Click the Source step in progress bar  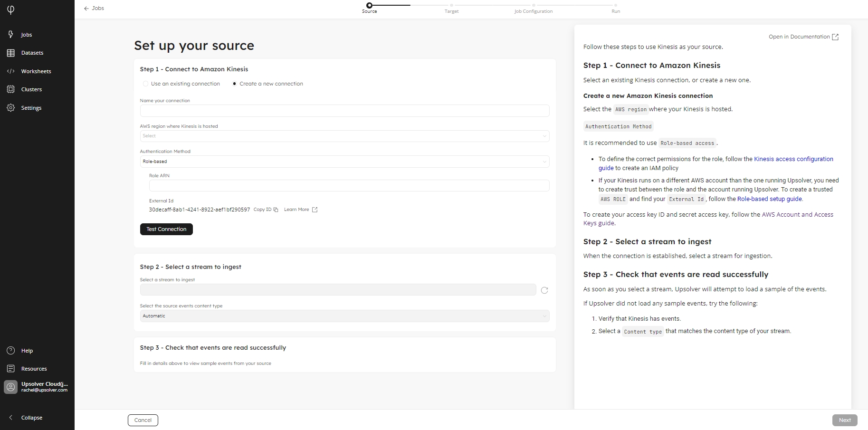pyautogui.click(x=369, y=6)
